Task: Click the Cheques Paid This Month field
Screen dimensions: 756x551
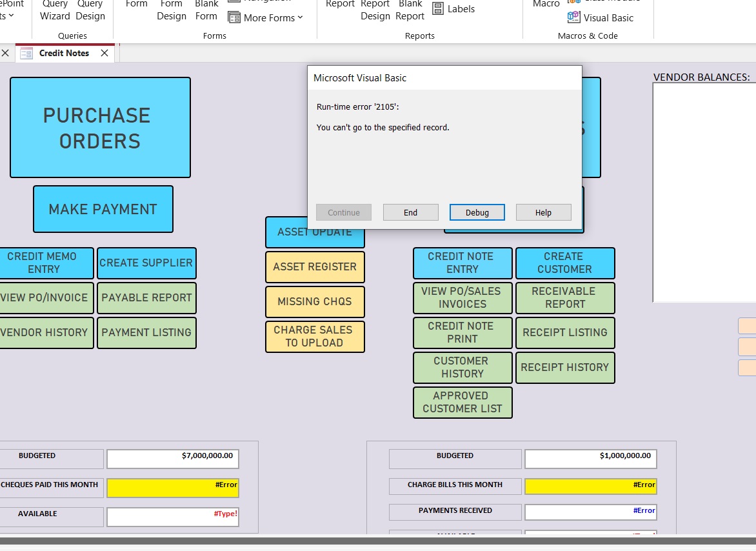Action: [x=173, y=488]
